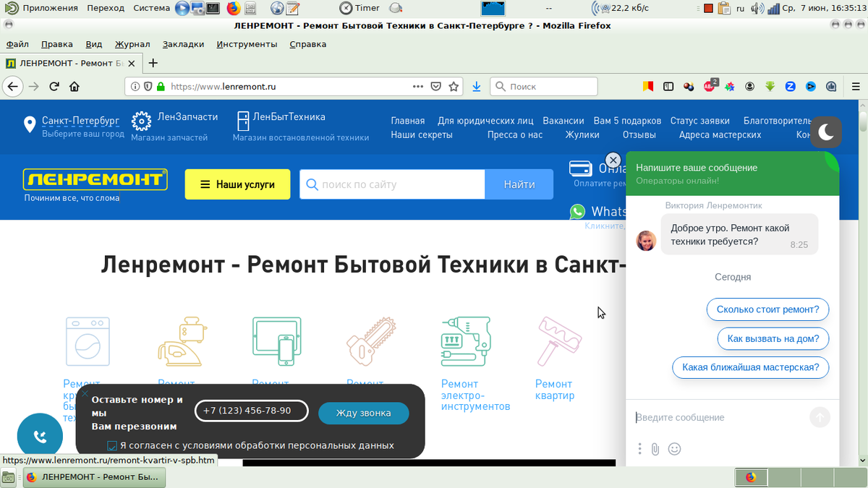
Task: Reload the page with the refresh icon
Action: 54,86
